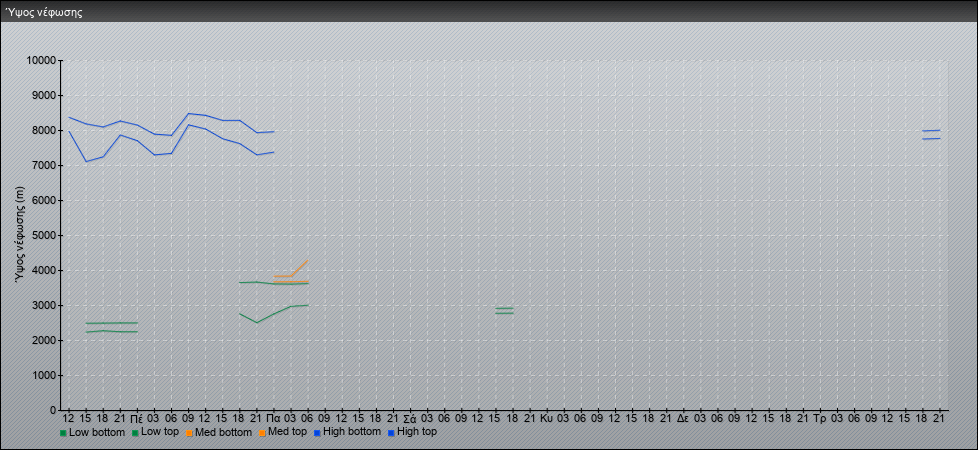Select the Σά day label on x-axis
Viewport: 978px width, 450px height.
click(x=410, y=417)
